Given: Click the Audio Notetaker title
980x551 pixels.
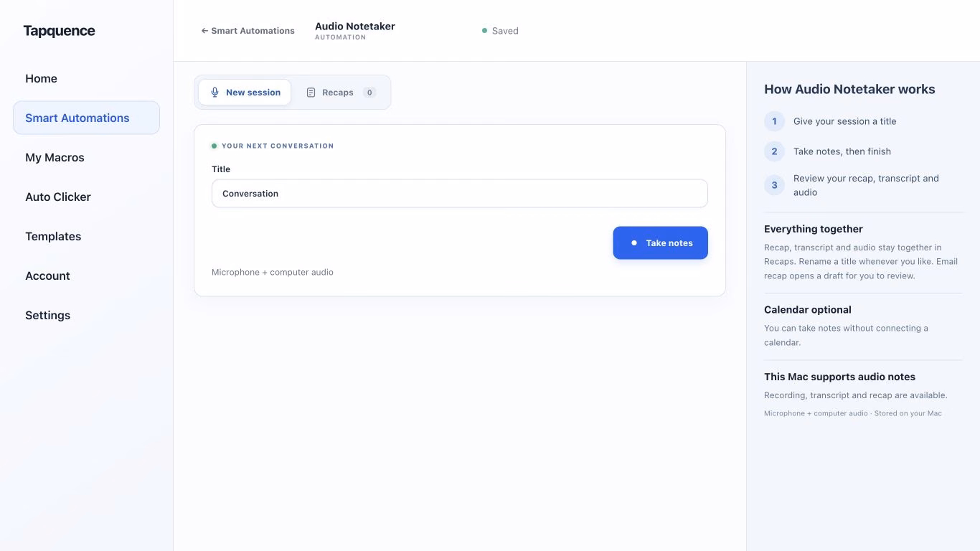Looking at the screenshot, I should click(355, 27).
